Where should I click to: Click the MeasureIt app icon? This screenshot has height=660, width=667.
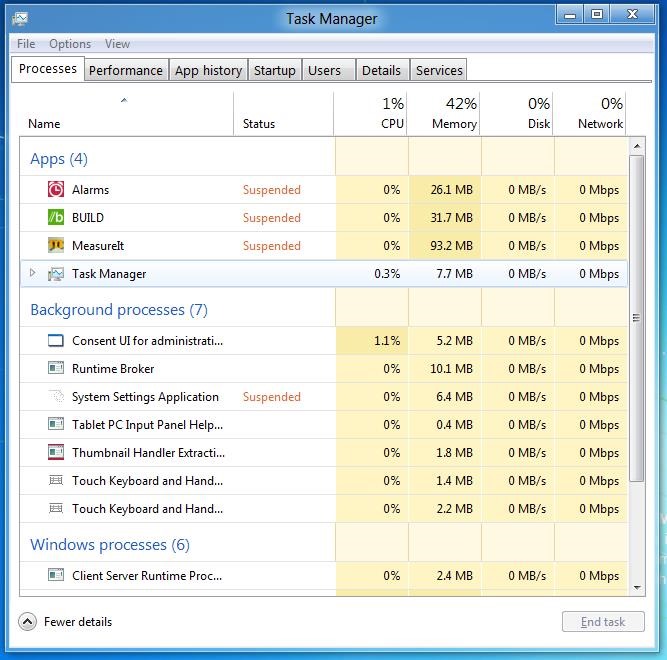point(56,245)
